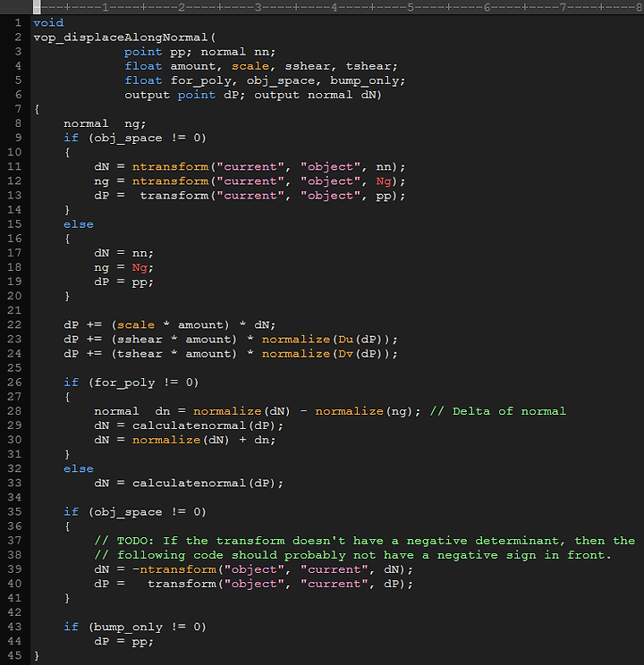
Task: Click 'dP = pp;' on line 19
Action: point(123,282)
